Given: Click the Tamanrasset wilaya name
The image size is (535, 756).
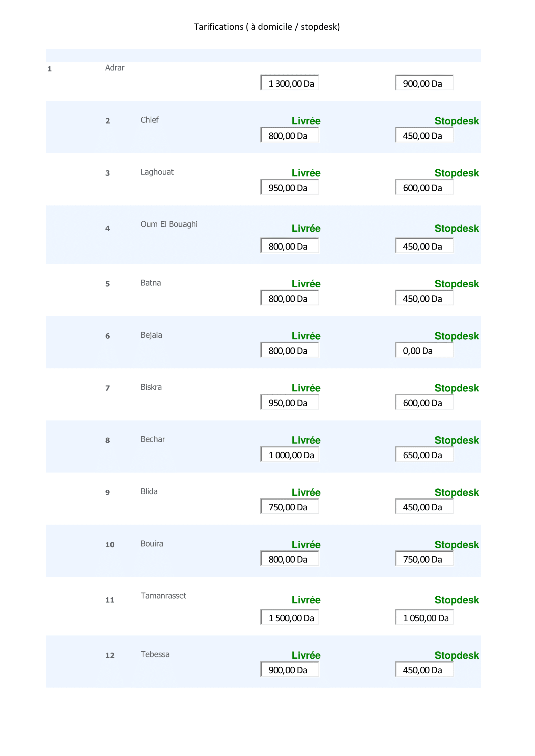Looking at the screenshot, I should pos(163,596).
